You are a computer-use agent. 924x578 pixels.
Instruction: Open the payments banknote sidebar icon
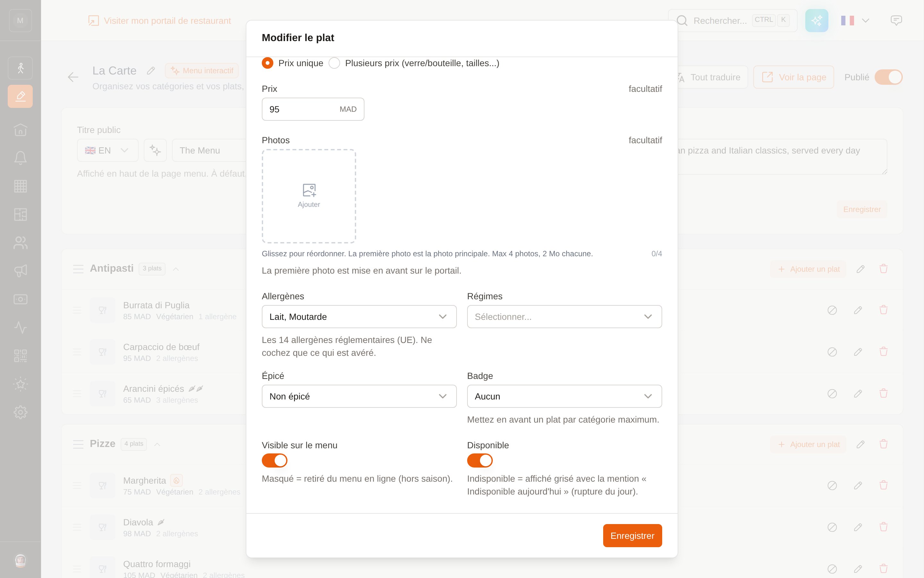(20, 299)
